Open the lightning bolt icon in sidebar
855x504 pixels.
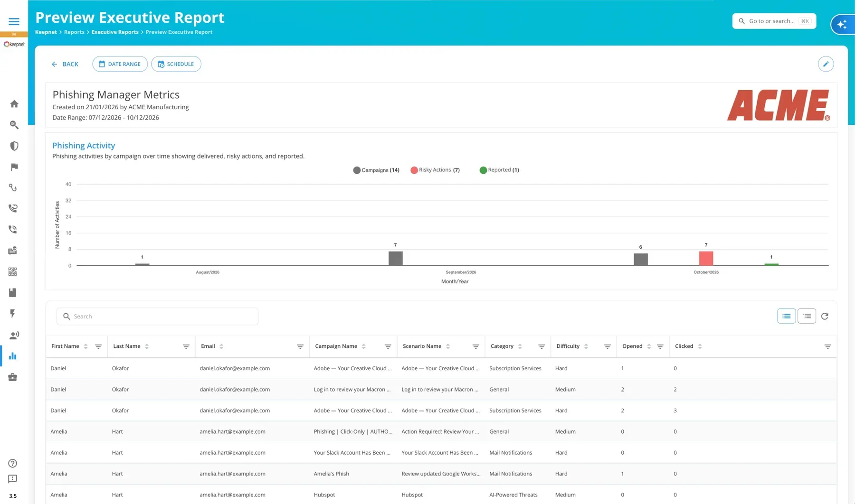click(x=13, y=313)
